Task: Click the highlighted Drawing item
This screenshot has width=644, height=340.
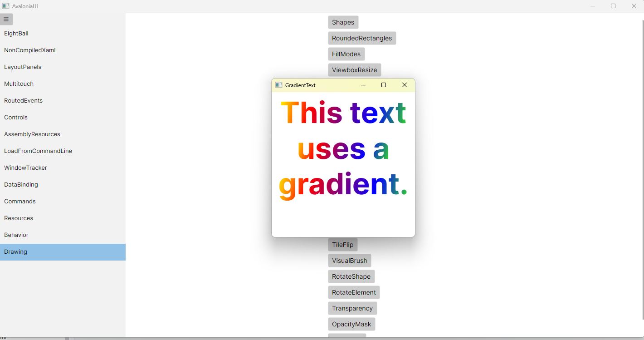Action: [63, 252]
